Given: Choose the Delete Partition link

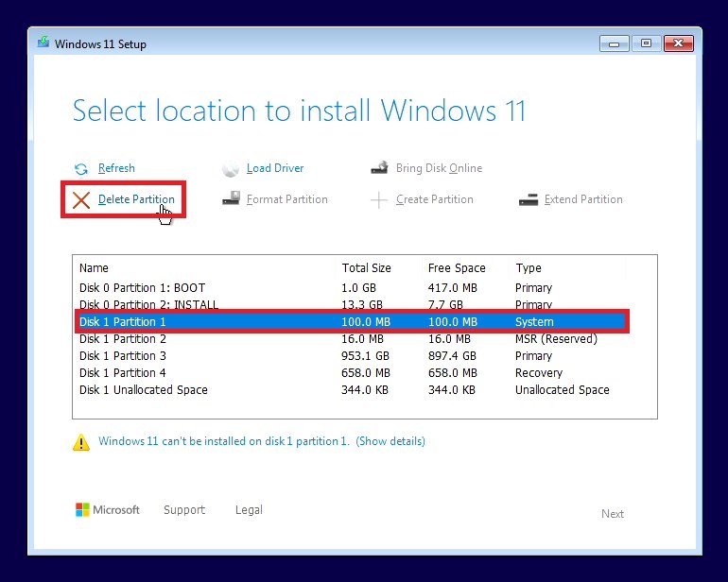Looking at the screenshot, I should pyautogui.click(x=136, y=199).
